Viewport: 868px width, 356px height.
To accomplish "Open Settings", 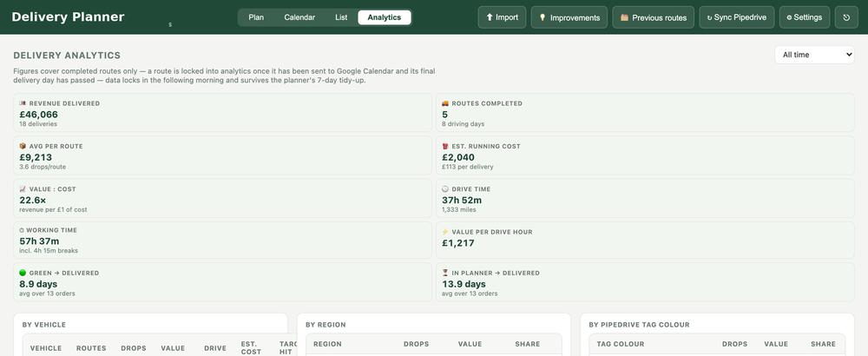I will tap(805, 17).
